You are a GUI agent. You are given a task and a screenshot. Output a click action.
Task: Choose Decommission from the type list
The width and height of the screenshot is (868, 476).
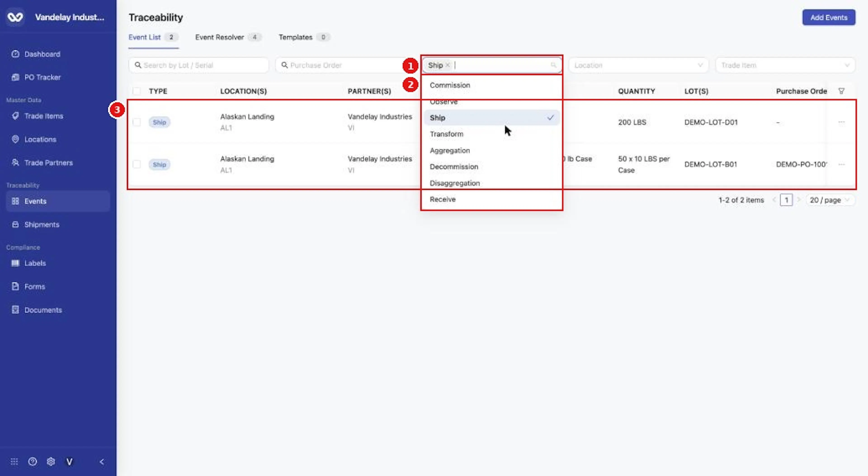492,167
